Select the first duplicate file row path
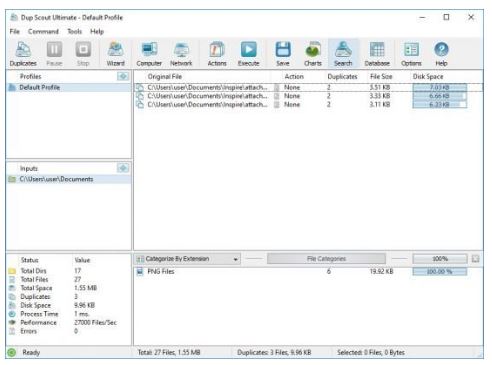 [207, 87]
